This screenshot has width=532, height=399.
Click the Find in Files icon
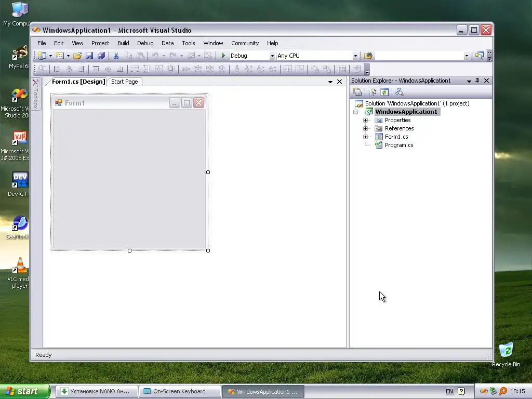click(368, 56)
